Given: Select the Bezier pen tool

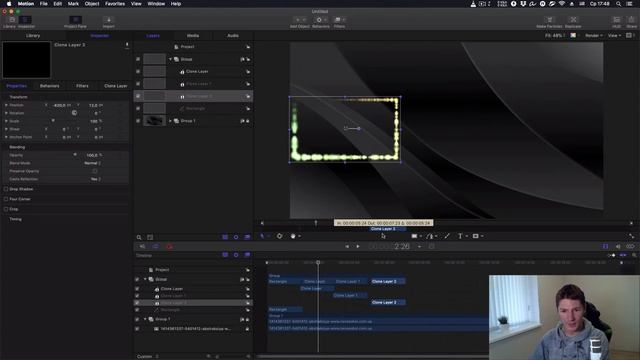Looking at the screenshot, I should 430,236.
